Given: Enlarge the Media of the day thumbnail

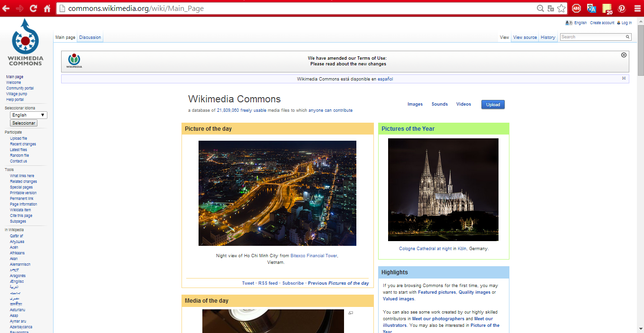Looking at the screenshot, I should tap(351, 313).
